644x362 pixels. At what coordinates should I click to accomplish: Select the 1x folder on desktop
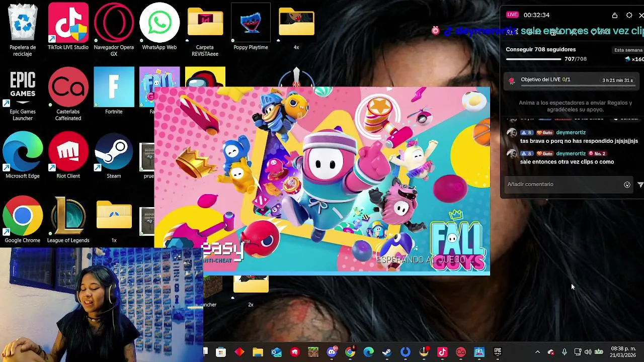[114, 221]
